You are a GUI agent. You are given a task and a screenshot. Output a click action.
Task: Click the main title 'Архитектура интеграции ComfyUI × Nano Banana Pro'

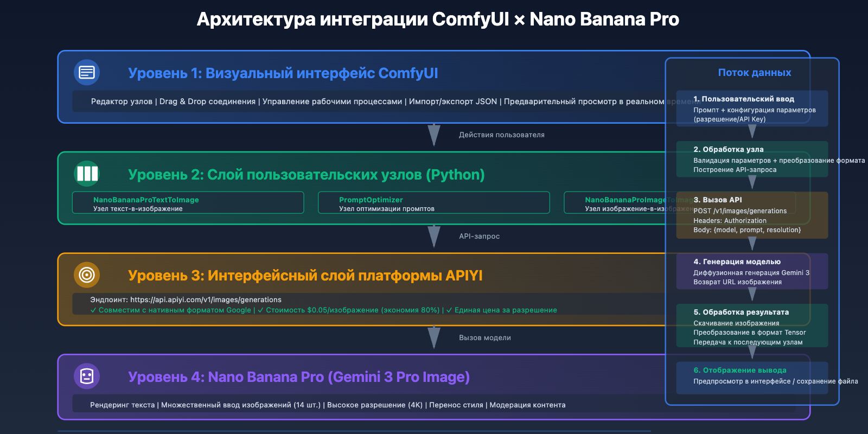pyautogui.click(x=438, y=19)
